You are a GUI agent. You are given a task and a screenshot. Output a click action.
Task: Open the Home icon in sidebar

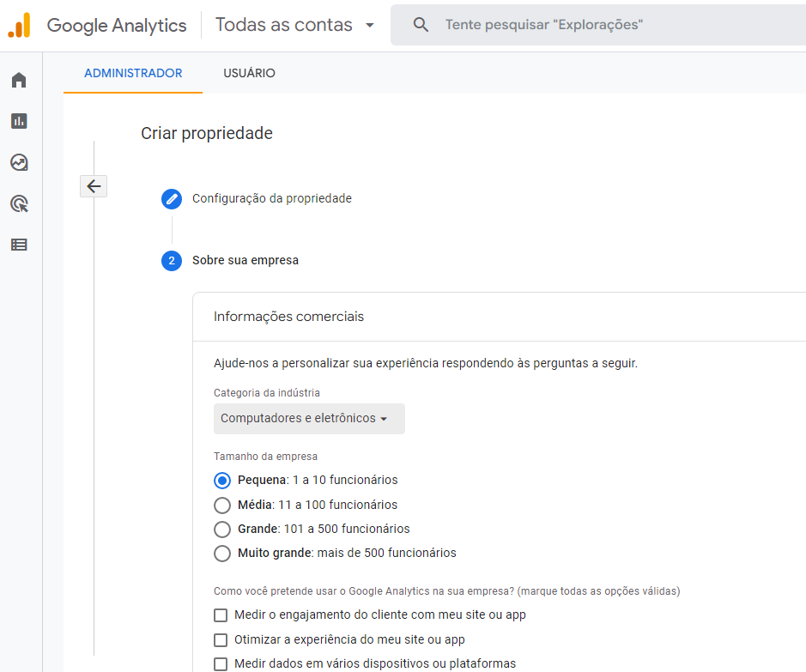(x=19, y=80)
